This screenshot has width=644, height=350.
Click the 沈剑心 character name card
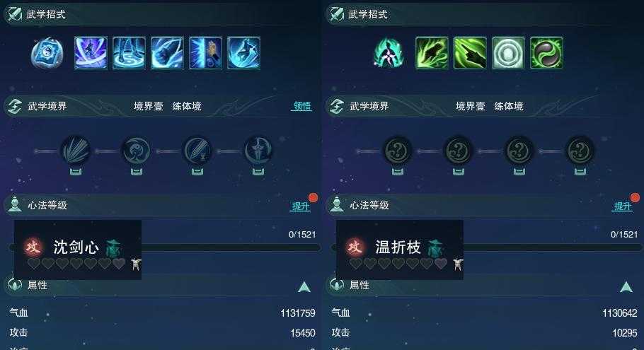tap(78, 250)
